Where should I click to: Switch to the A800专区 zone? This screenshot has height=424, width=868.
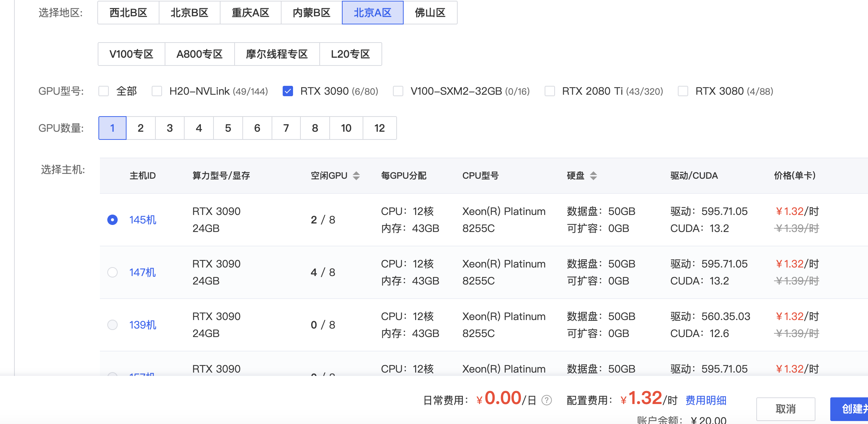(200, 54)
